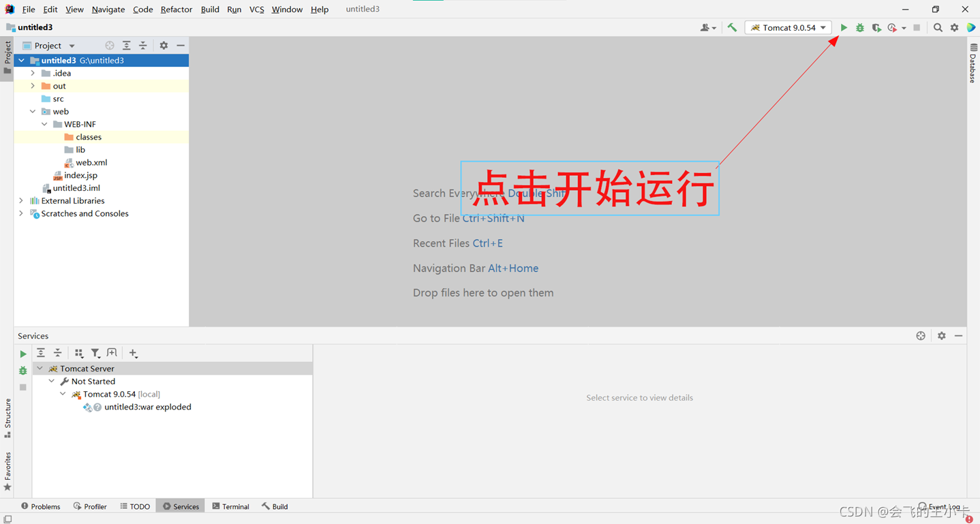Expand the .idea folder
980x524 pixels.
point(33,74)
